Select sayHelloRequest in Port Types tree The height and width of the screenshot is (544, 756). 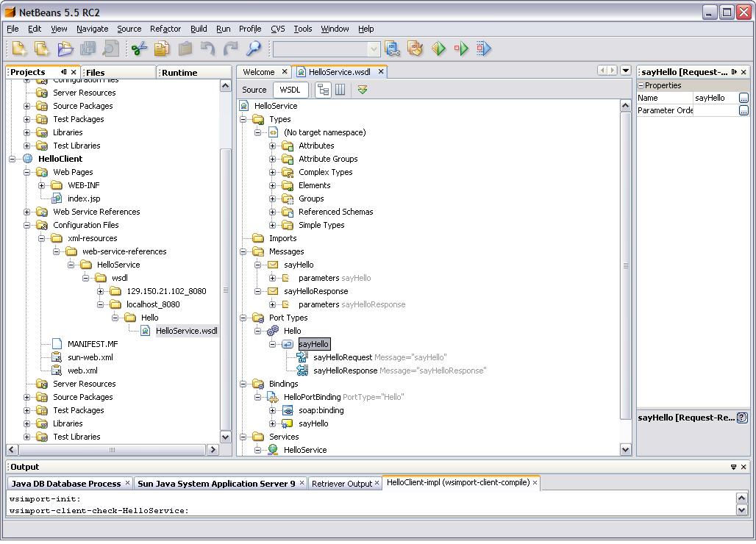pos(343,357)
